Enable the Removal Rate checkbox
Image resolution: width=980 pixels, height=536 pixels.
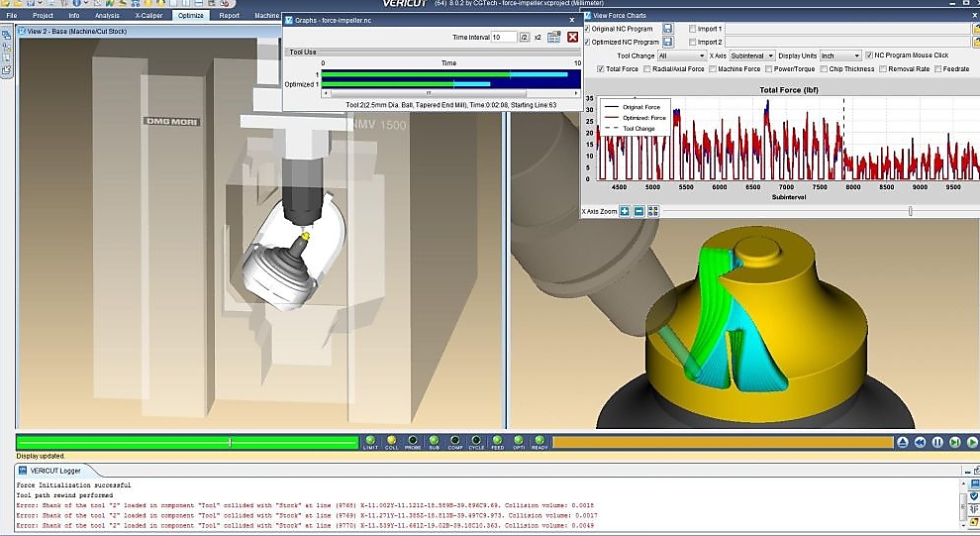click(x=883, y=68)
